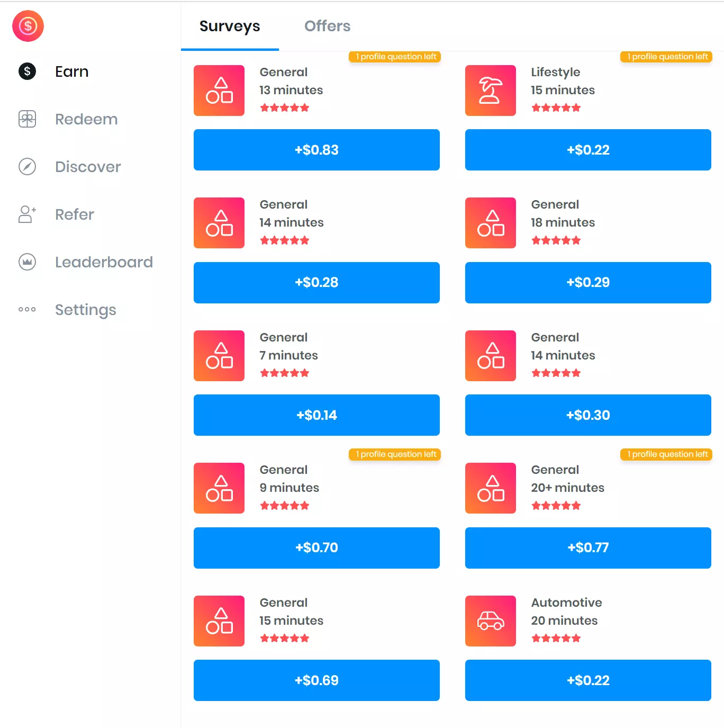Image resolution: width=724 pixels, height=728 pixels.
Task: Start the +$0.22 Lifestyle survey button
Action: (588, 150)
